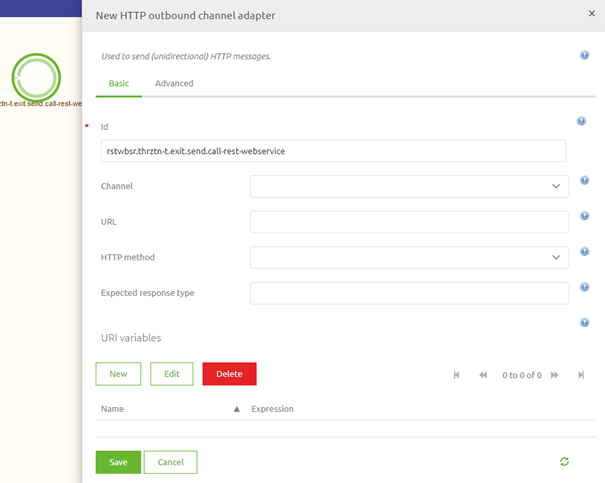Click the Expression column header

tap(272, 409)
